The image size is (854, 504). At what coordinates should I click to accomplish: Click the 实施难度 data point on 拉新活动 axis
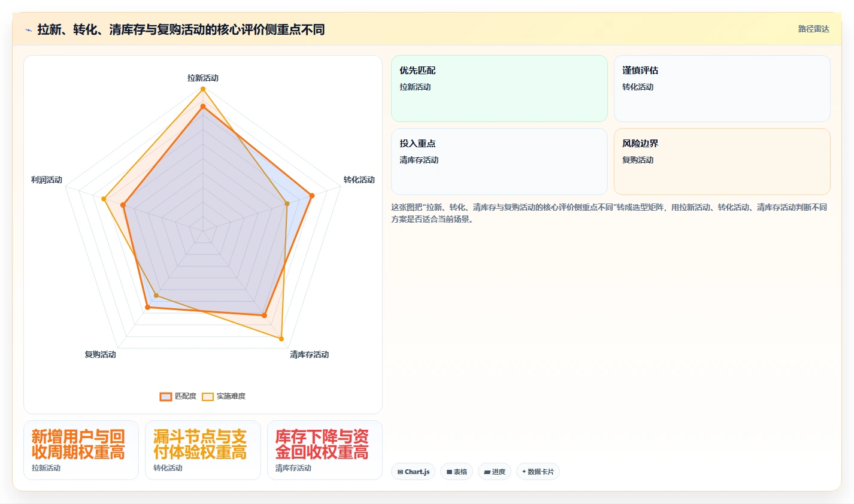click(203, 89)
